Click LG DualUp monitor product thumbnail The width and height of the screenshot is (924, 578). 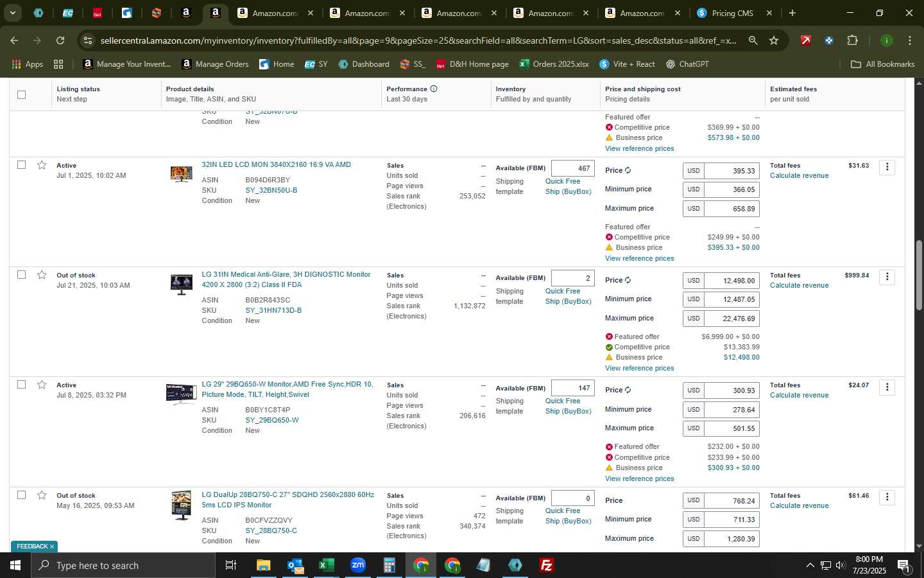(x=181, y=505)
